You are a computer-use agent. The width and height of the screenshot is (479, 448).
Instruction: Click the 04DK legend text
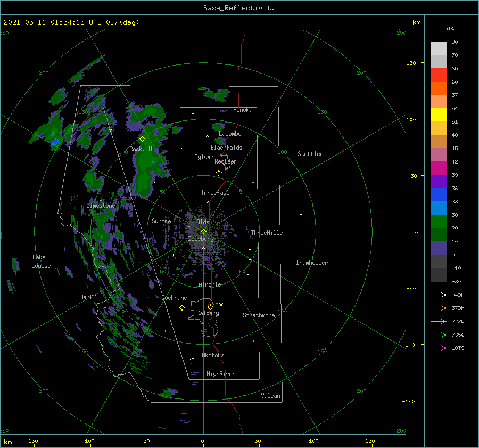click(x=458, y=295)
